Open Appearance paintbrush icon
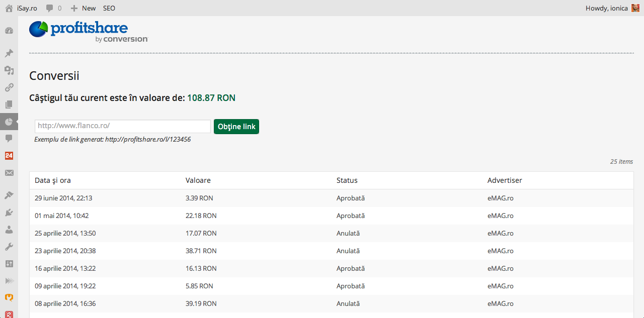 pyautogui.click(x=9, y=195)
